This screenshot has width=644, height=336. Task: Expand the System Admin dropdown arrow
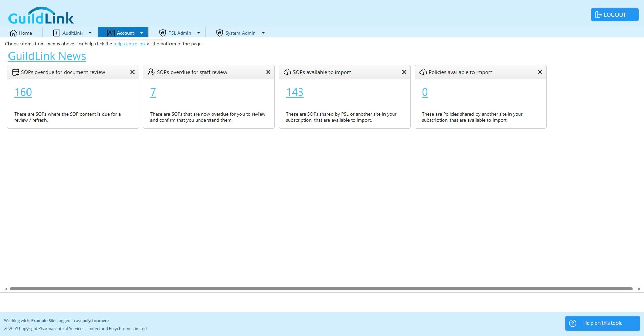point(263,33)
